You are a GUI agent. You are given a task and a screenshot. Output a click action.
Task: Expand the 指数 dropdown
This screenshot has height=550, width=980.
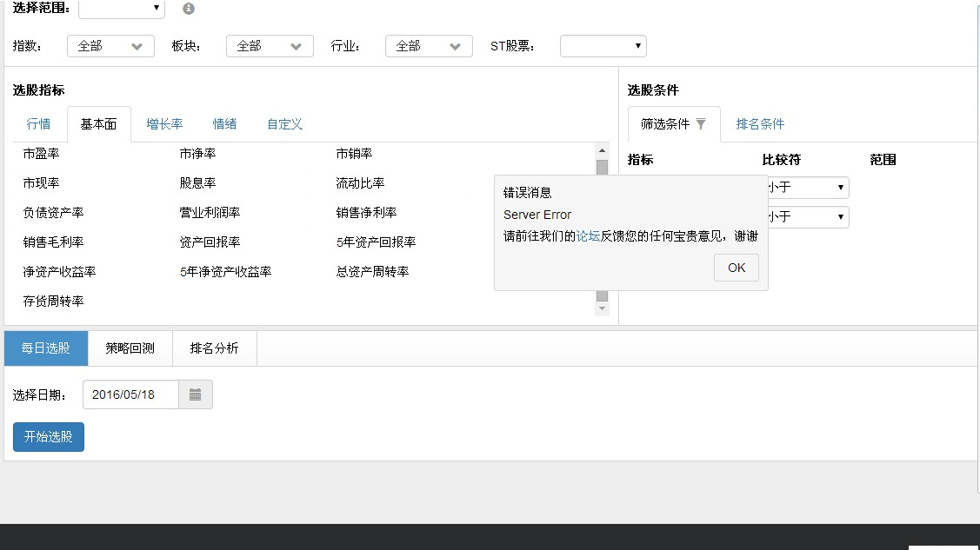click(x=110, y=46)
